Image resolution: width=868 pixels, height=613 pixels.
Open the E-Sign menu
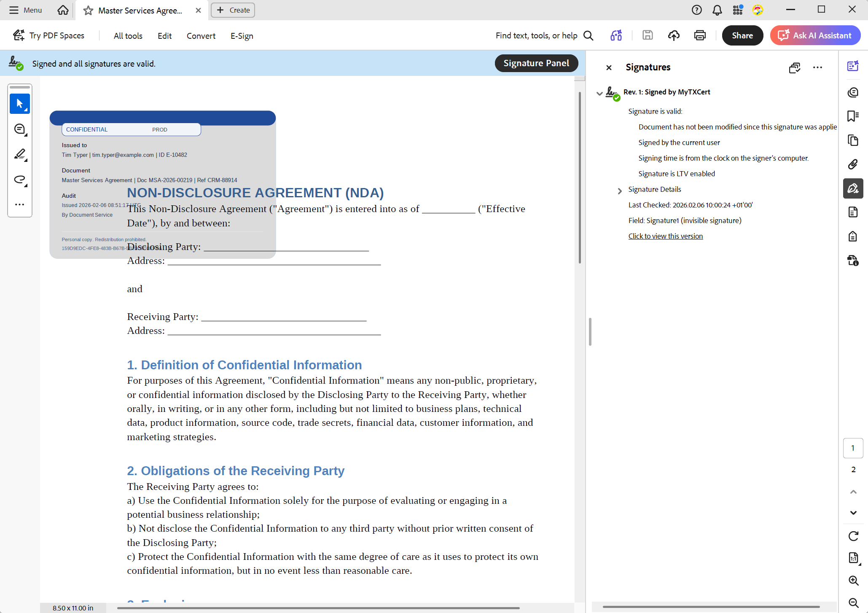coord(242,36)
